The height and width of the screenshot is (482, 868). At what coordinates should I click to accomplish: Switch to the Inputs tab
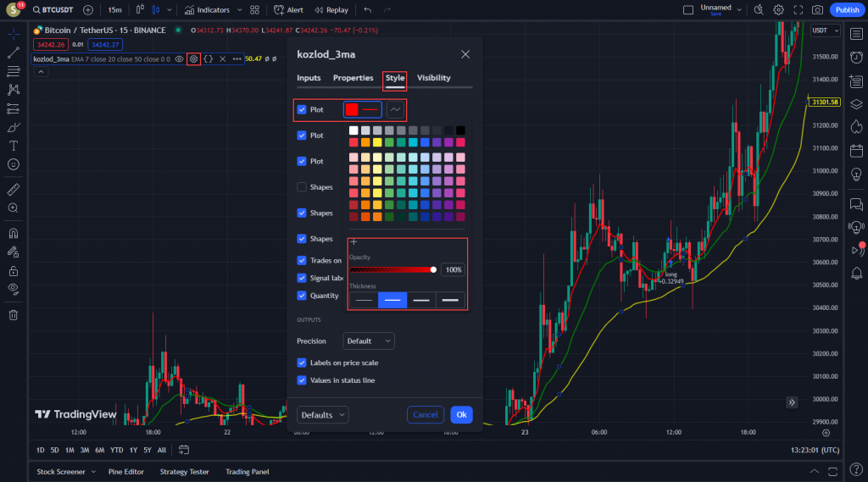(309, 78)
